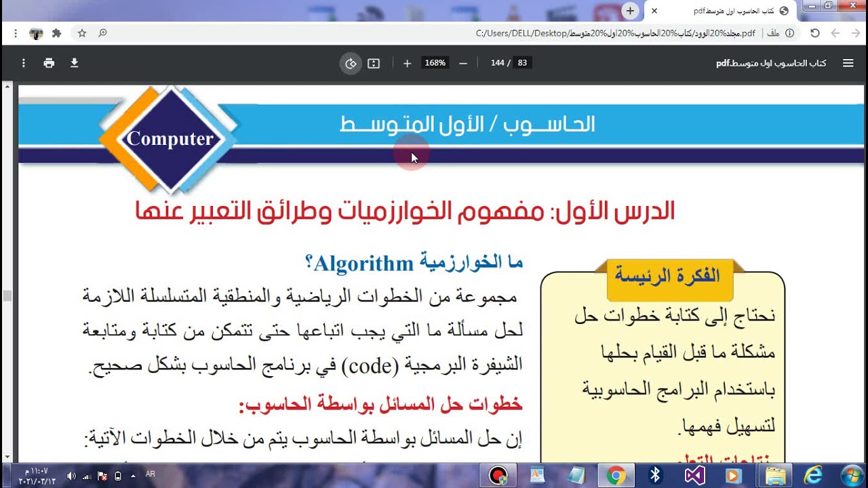868x488 pixels.
Task: Click the Action Center flag tray icon
Action: click(x=102, y=476)
